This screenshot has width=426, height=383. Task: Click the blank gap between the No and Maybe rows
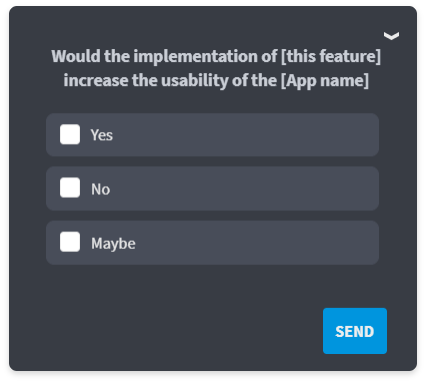(x=212, y=216)
